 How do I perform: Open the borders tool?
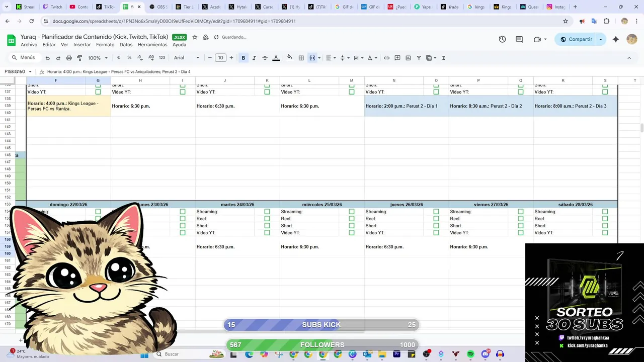[301, 58]
